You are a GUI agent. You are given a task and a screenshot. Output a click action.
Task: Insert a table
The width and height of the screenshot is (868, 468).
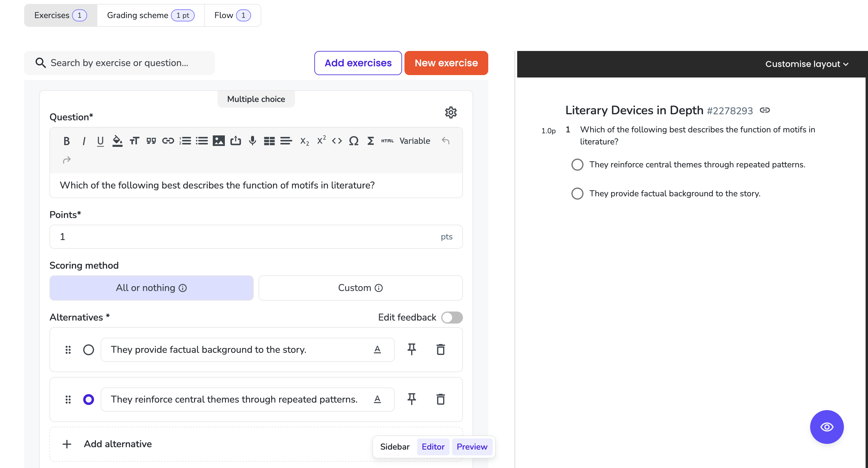(269, 141)
